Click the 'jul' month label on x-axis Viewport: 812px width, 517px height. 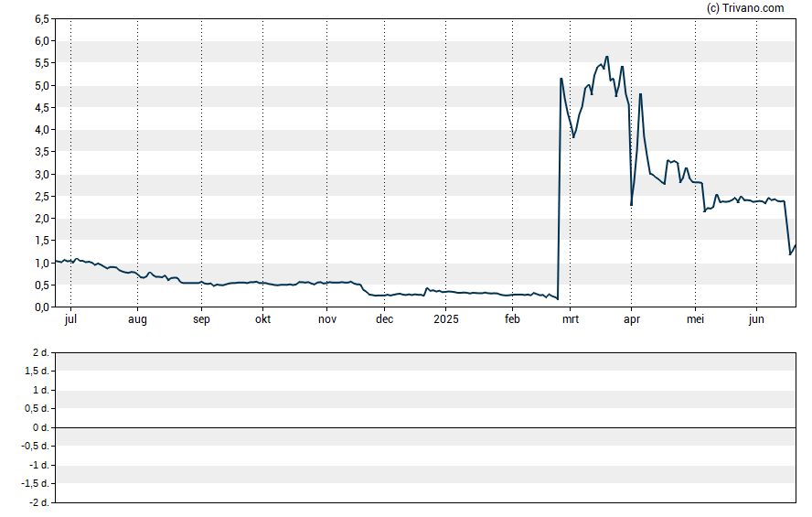(71, 319)
